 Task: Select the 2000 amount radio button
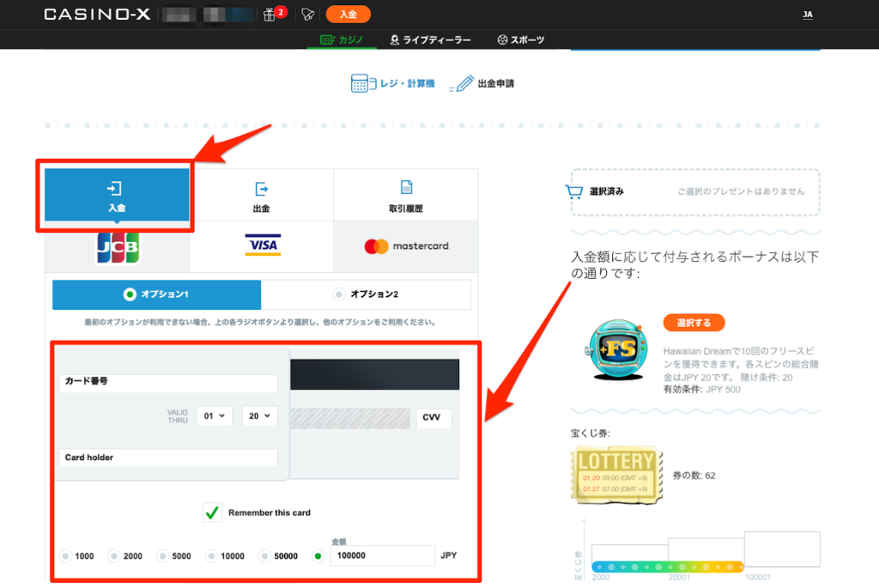114,556
